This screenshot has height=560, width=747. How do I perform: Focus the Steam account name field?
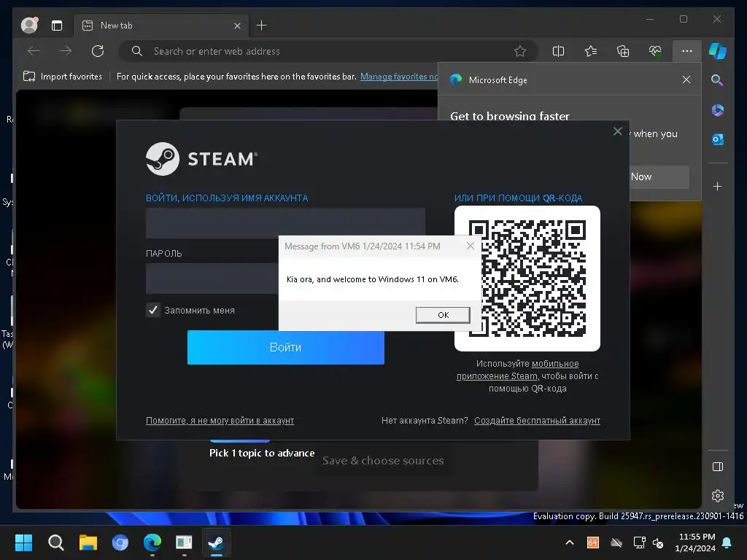[x=285, y=223]
